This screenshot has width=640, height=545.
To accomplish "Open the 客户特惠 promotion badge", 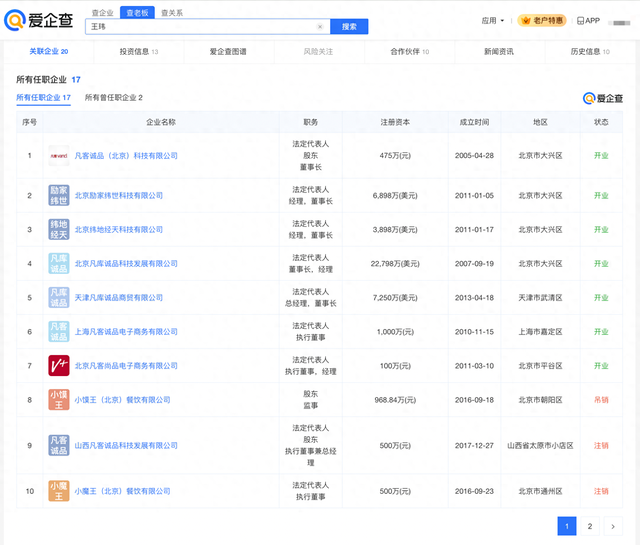I will click(542, 20).
